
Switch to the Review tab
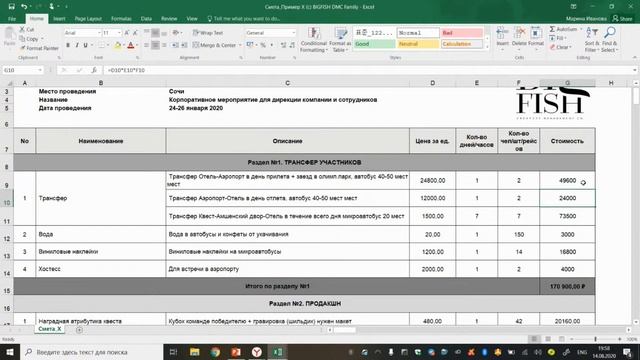tap(169, 19)
